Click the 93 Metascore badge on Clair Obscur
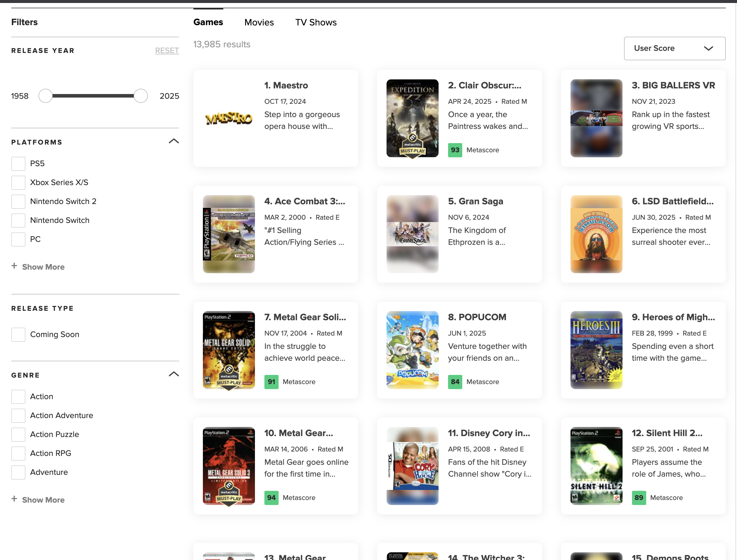 [x=455, y=150]
